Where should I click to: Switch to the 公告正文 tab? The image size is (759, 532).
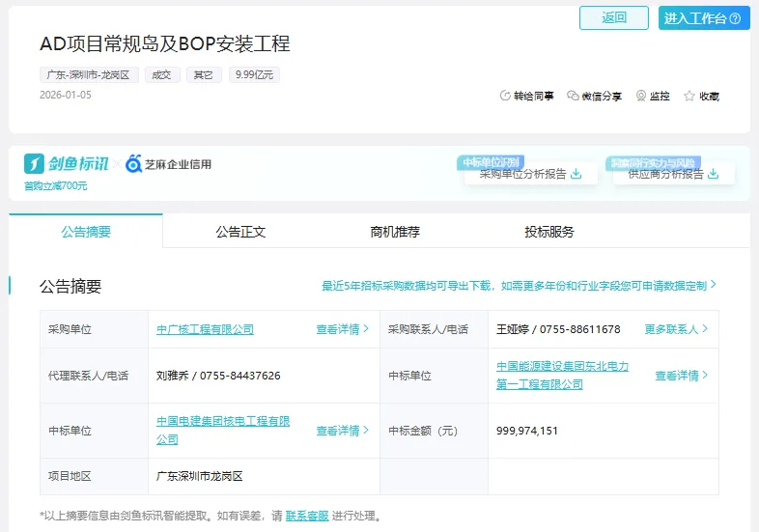pyautogui.click(x=240, y=232)
